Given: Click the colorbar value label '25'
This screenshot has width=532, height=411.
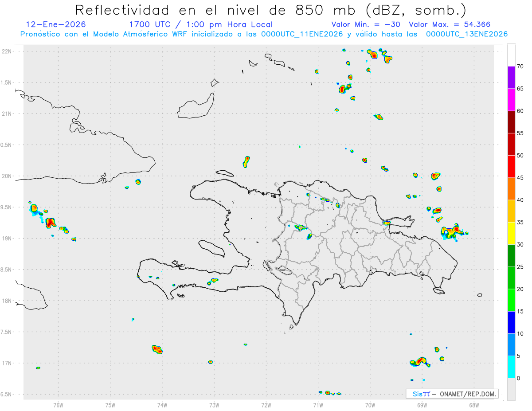Looking at the screenshot, I should point(520,267).
